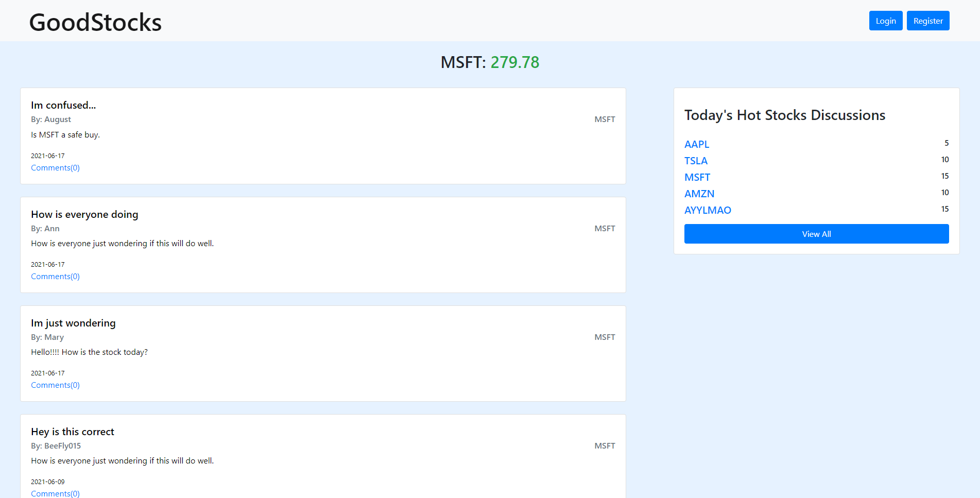Click the 'Im confused...' post title
Viewport: 980px width, 498px height.
[x=63, y=105]
